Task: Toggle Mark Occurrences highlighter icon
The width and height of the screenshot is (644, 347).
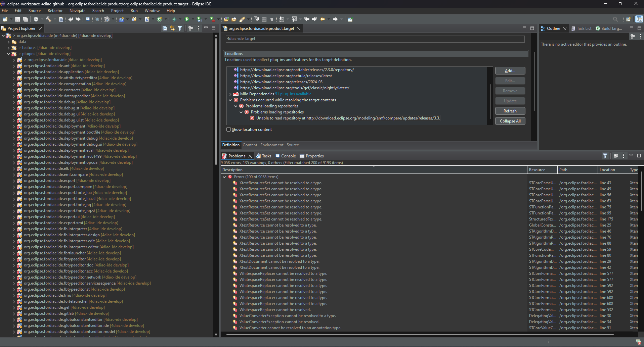Action: 242,19
